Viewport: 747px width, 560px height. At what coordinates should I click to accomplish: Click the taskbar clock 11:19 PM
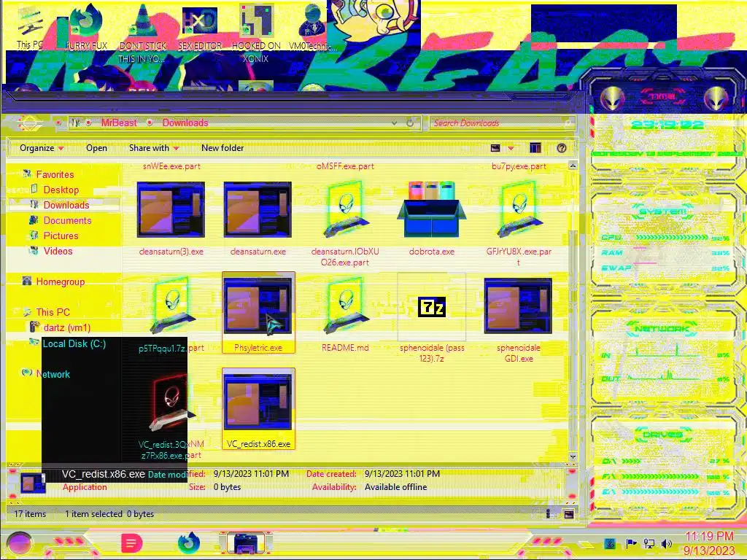(x=709, y=536)
